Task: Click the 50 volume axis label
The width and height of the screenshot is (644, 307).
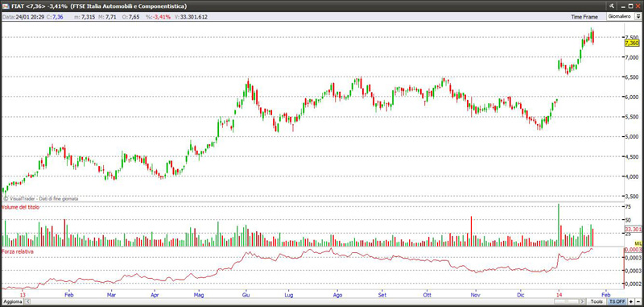Action: (x=629, y=220)
